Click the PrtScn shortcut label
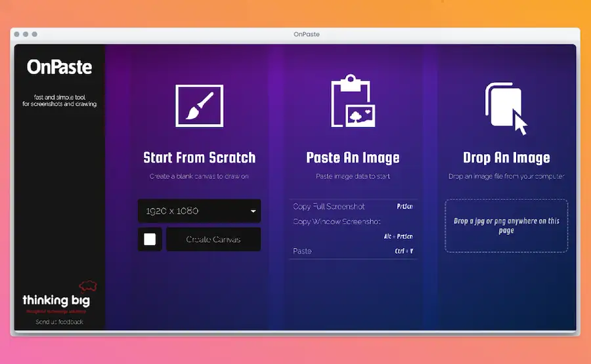The height and width of the screenshot is (364, 591). 405,207
